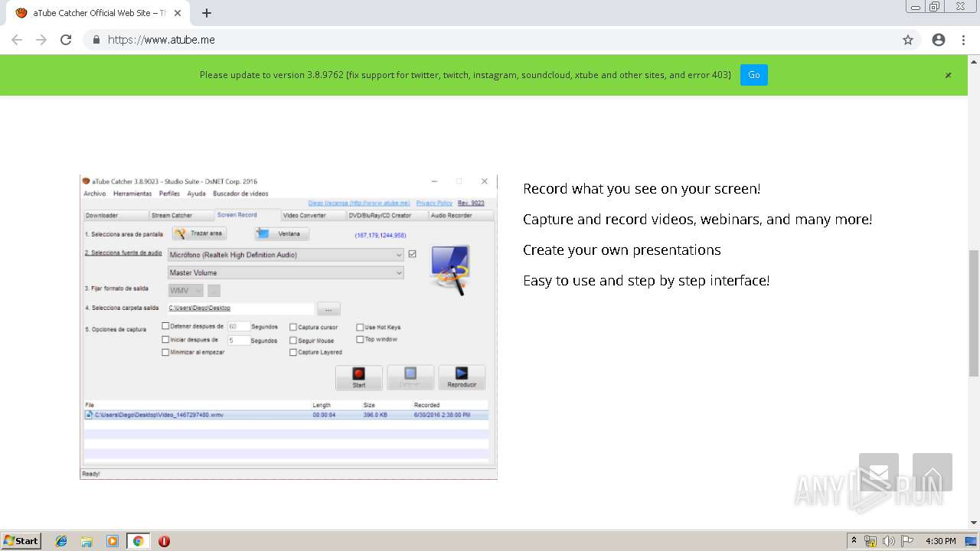Select Video Converter tab in aTube screenshot
980x551 pixels.
pos(312,215)
